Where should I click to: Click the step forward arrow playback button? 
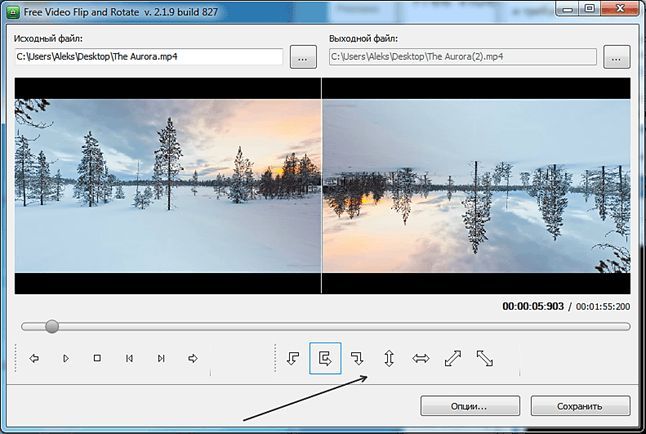click(x=193, y=358)
